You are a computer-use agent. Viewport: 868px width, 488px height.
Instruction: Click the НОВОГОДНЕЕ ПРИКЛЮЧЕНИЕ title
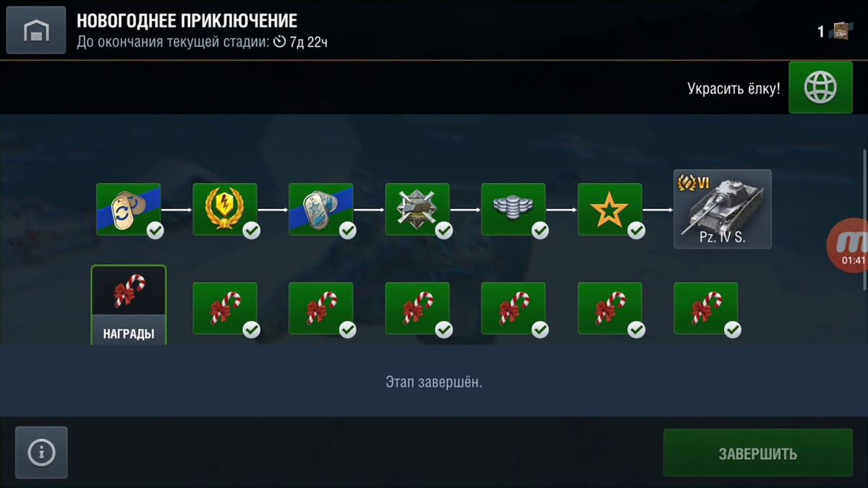tap(187, 20)
